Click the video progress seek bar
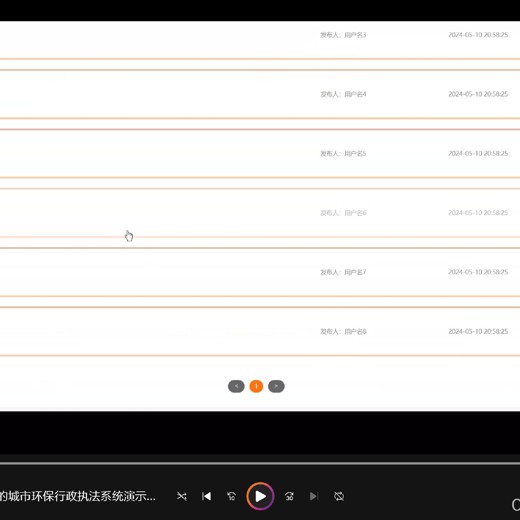 [x=260, y=463]
